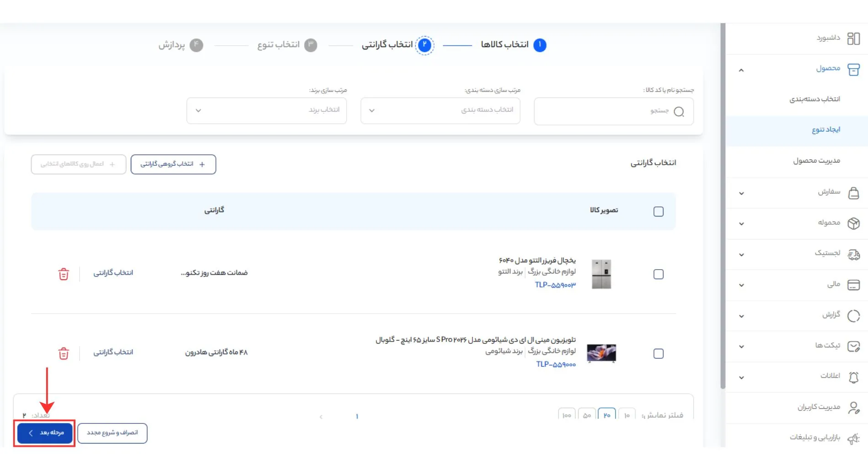Click the مالی card icon
Image resolution: width=868 pixels, height=466 pixels.
[x=853, y=285]
